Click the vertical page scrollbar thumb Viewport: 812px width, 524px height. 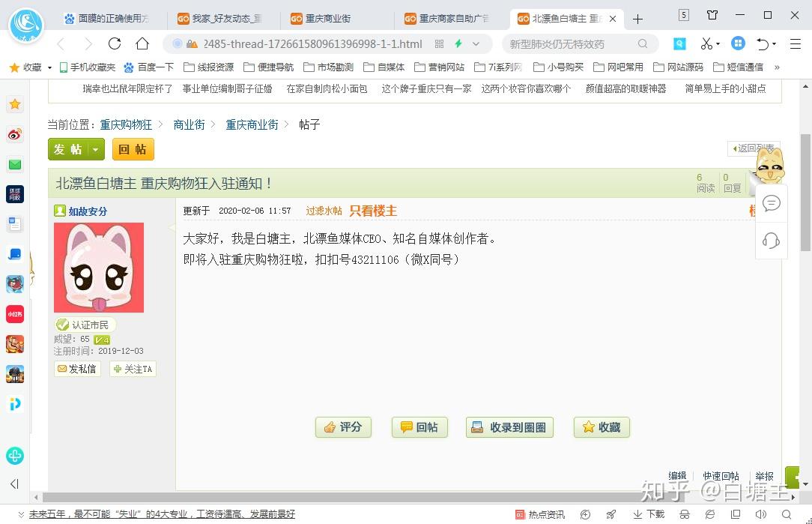pos(805,192)
